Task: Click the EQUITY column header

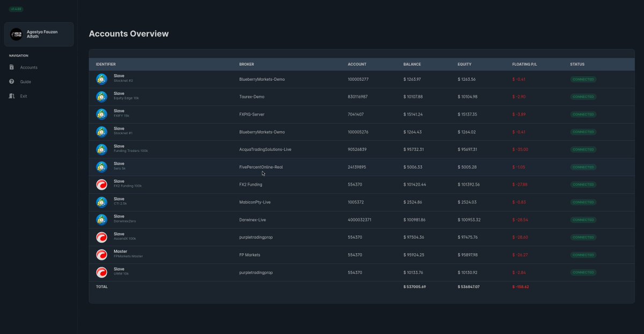Action: point(465,64)
